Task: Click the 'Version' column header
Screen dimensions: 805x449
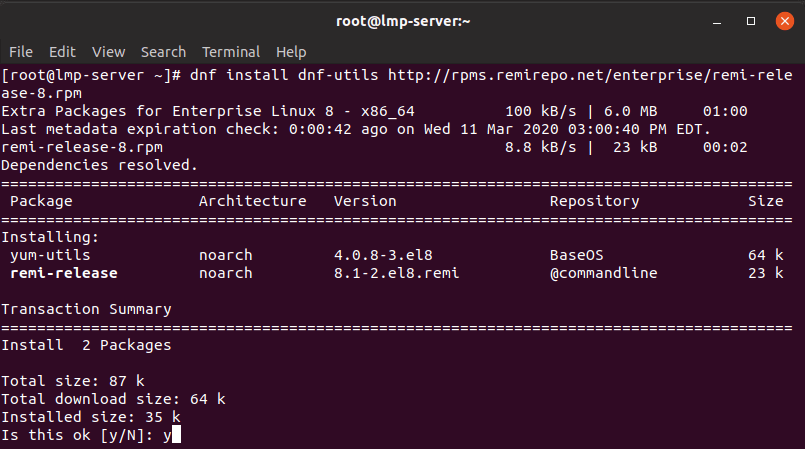Action: click(x=365, y=201)
